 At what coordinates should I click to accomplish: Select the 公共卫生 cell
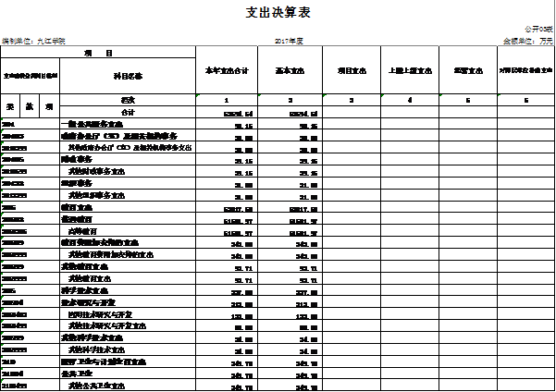click(x=128, y=374)
